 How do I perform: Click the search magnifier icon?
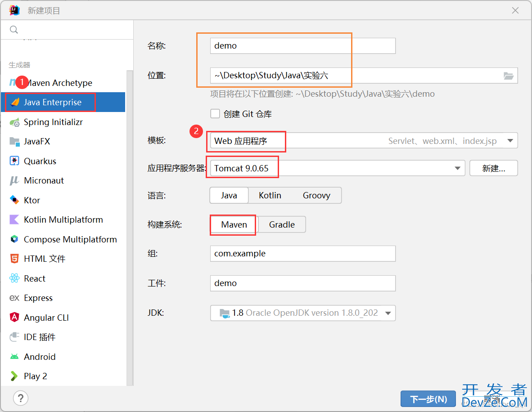click(x=14, y=30)
